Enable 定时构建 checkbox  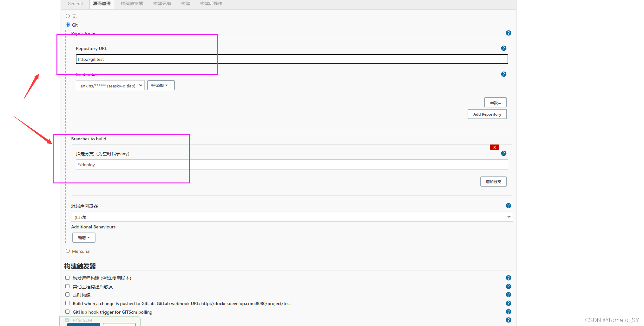point(67,295)
